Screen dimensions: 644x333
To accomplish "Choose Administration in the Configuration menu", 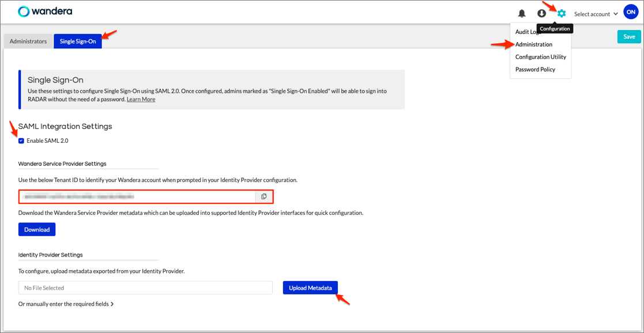I will coord(534,44).
